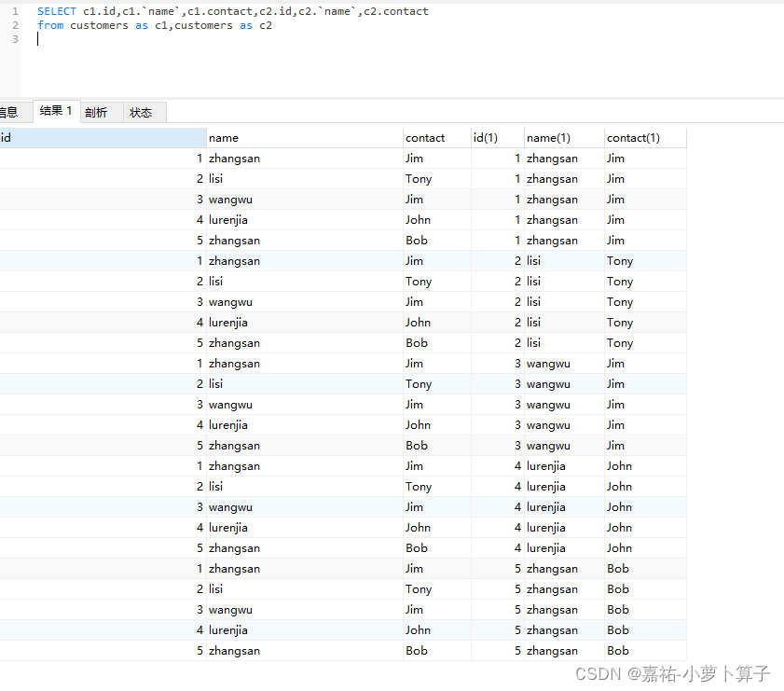Select the name column header
This screenshot has width=784, height=691.
tap(305, 137)
